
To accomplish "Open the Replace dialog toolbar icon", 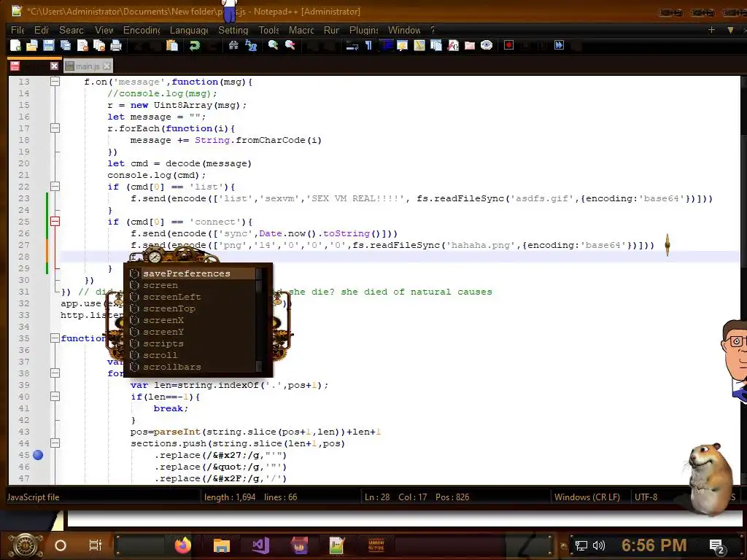I will point(251,45).
